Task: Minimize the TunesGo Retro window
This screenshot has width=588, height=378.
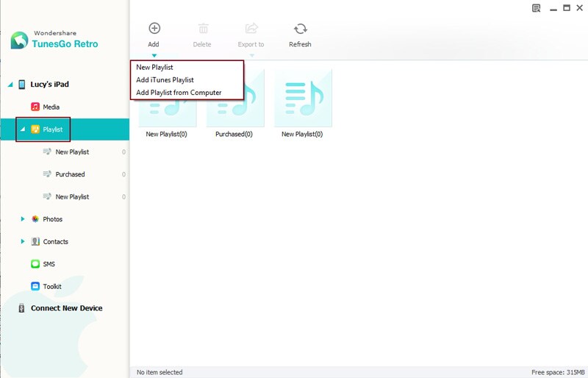Action: pos(553,9)
